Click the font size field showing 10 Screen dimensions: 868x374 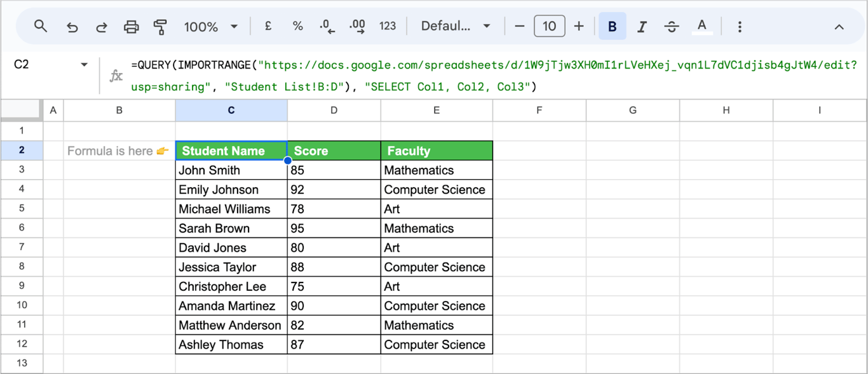(x=550, y=26)
